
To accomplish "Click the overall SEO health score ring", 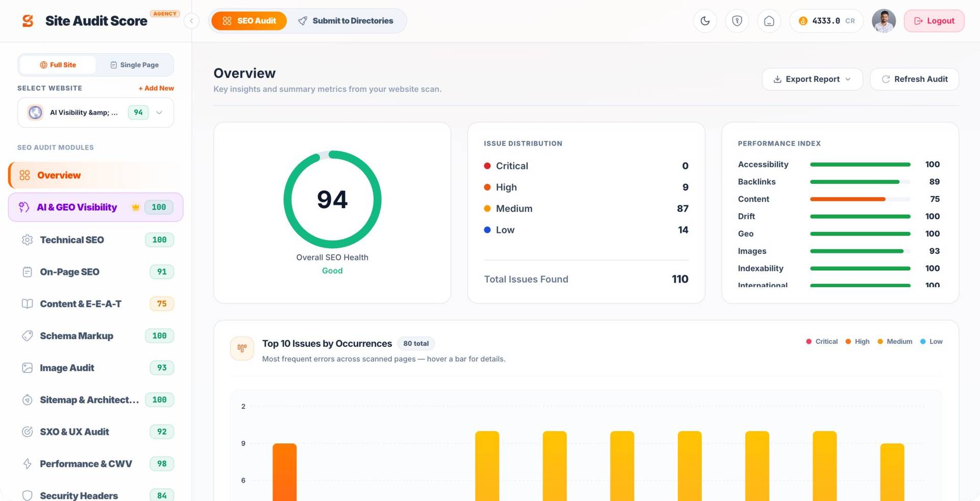I will (x=332, y=199).
